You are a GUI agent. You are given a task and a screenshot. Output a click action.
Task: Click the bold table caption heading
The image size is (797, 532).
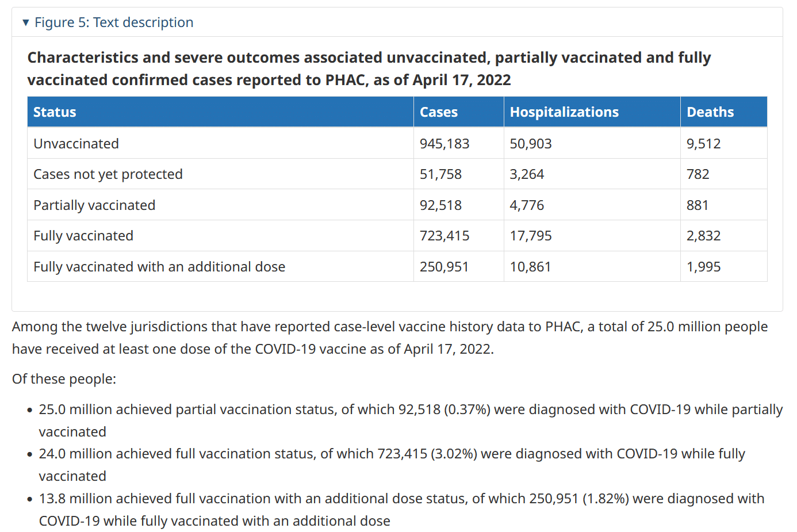point(369,68)
